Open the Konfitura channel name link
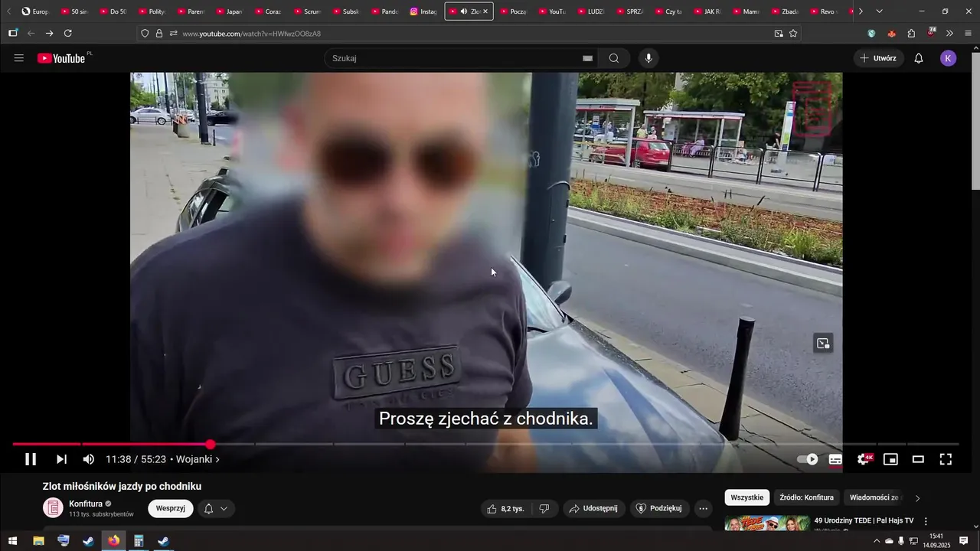Screen dimensions: 980x551 [x=86, y=504]
